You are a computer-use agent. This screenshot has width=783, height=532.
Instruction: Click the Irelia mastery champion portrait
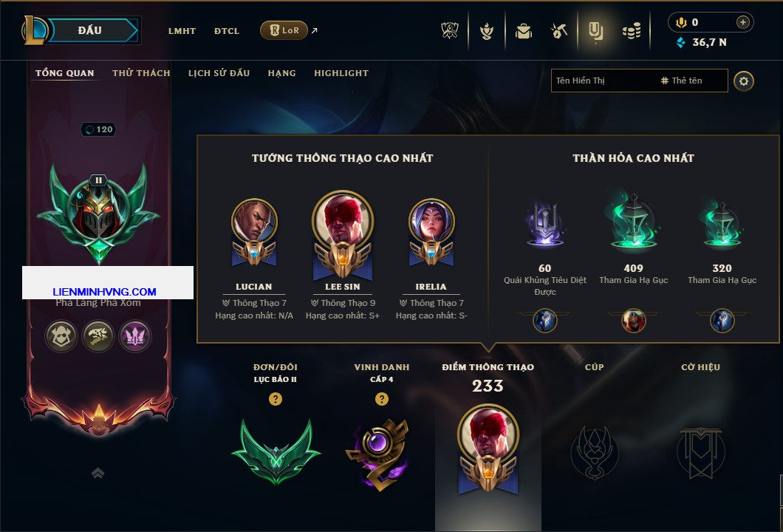[431, 221]
